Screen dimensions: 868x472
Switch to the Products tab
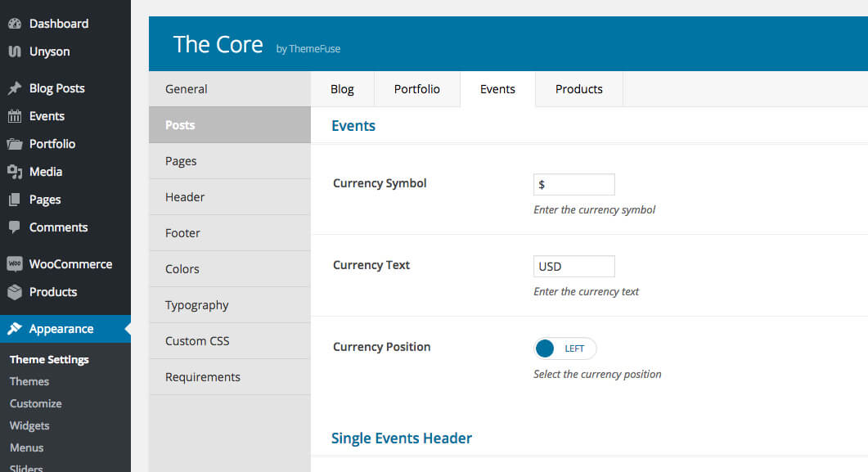579,89
